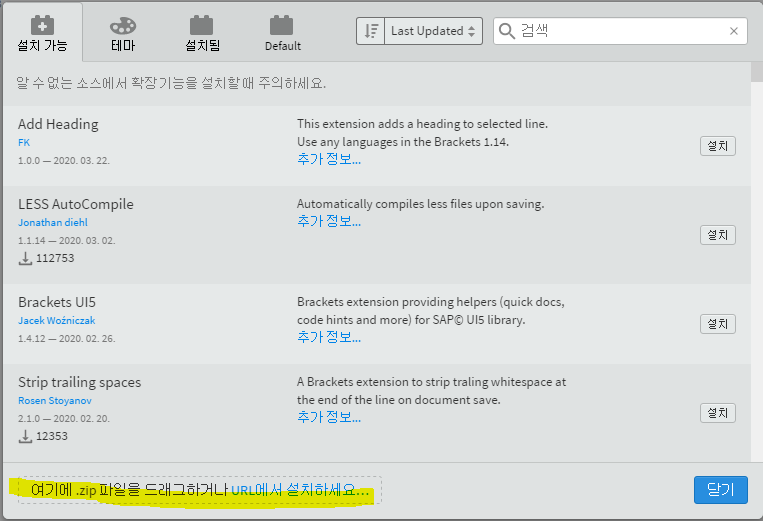Install the Add Heading extension
This screenshot has width=763, height=521.
[x=718, y=146]
